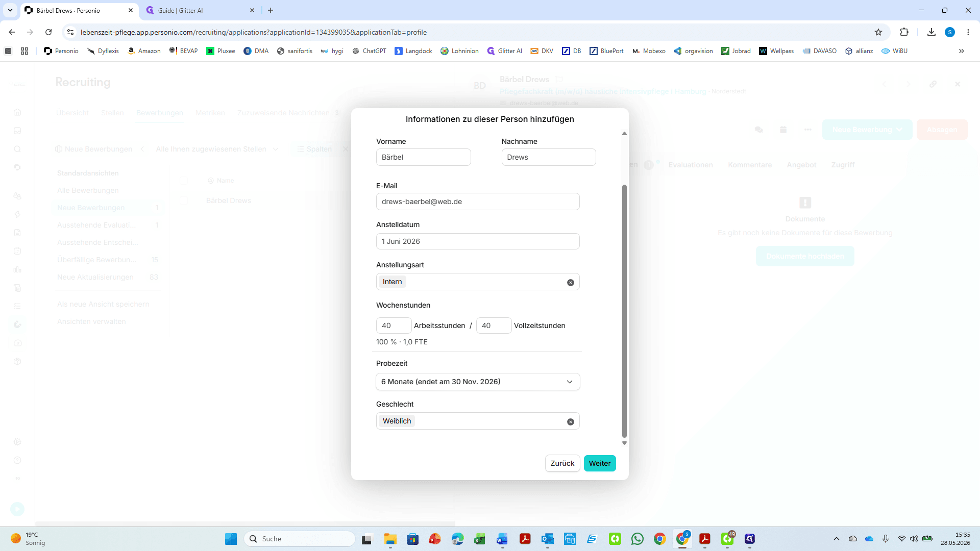Open WhatsApp from the taskbar
980x551 pixels.
[638, 539]
